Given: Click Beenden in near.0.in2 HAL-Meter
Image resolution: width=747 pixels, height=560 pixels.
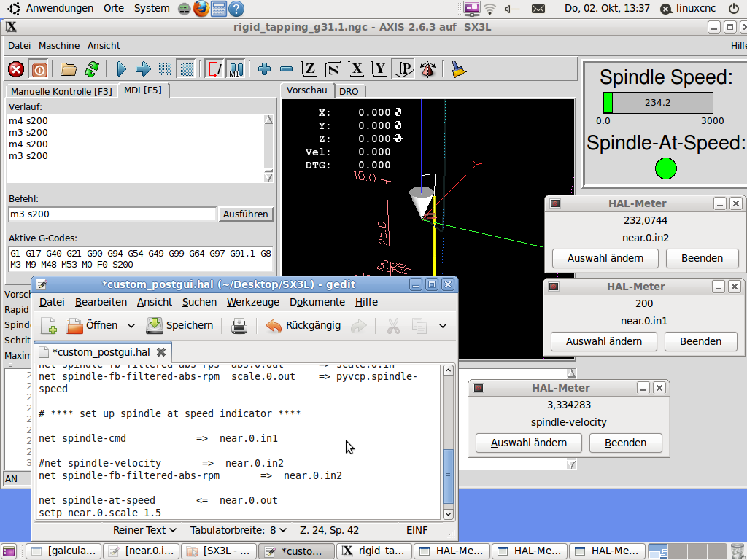Looking at the screenshot, I should click(702, 258).
